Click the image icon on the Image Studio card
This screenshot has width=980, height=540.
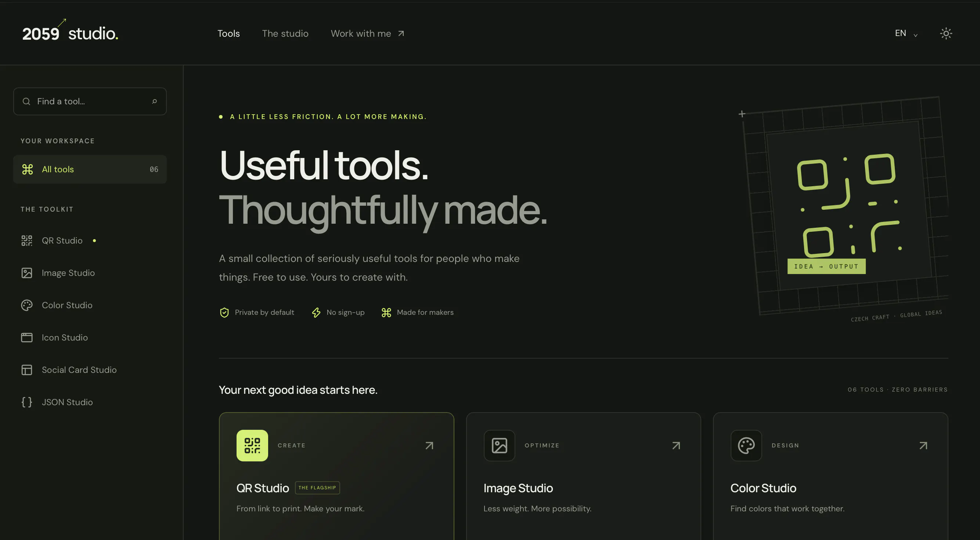pos(499,446)
